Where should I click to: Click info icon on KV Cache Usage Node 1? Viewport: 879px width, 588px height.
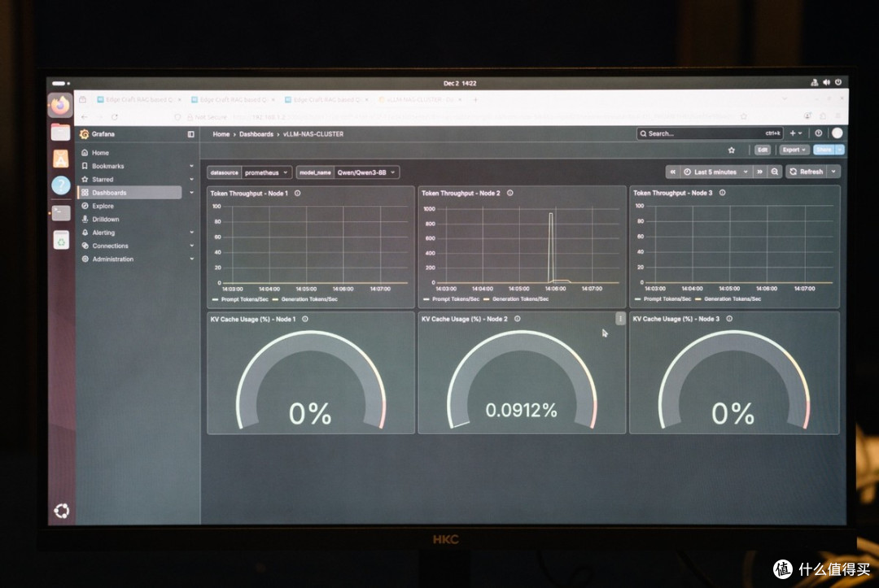coord(305,319)
